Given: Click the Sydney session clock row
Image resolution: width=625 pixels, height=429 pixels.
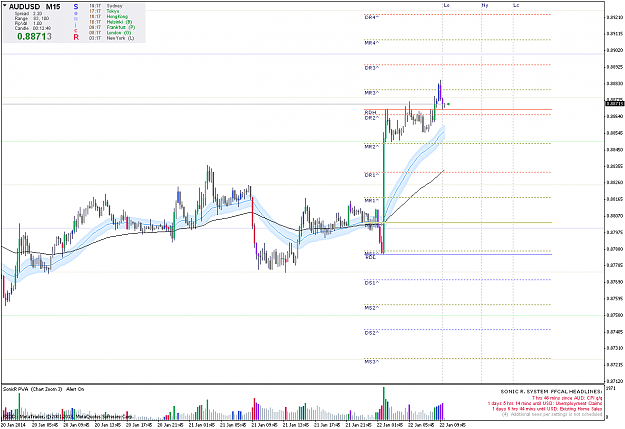Looking at the screenshot, I should click(x=106, y=6).
